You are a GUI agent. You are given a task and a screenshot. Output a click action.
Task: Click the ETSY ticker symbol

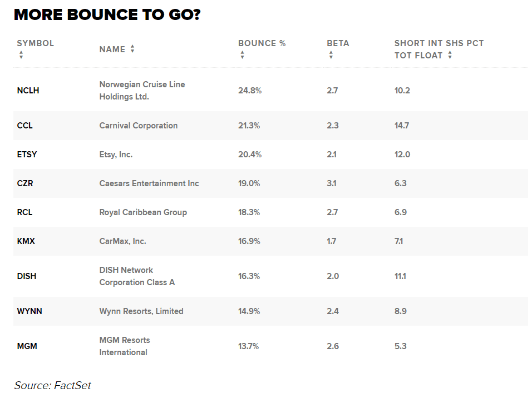[x=27, y=155]
